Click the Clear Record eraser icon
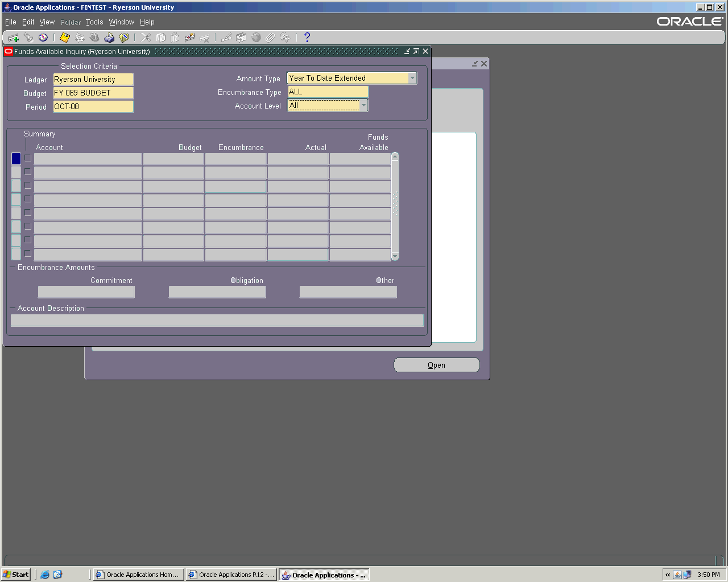The width and height of the screenshot is (728, 582). [x=190, y=38]
